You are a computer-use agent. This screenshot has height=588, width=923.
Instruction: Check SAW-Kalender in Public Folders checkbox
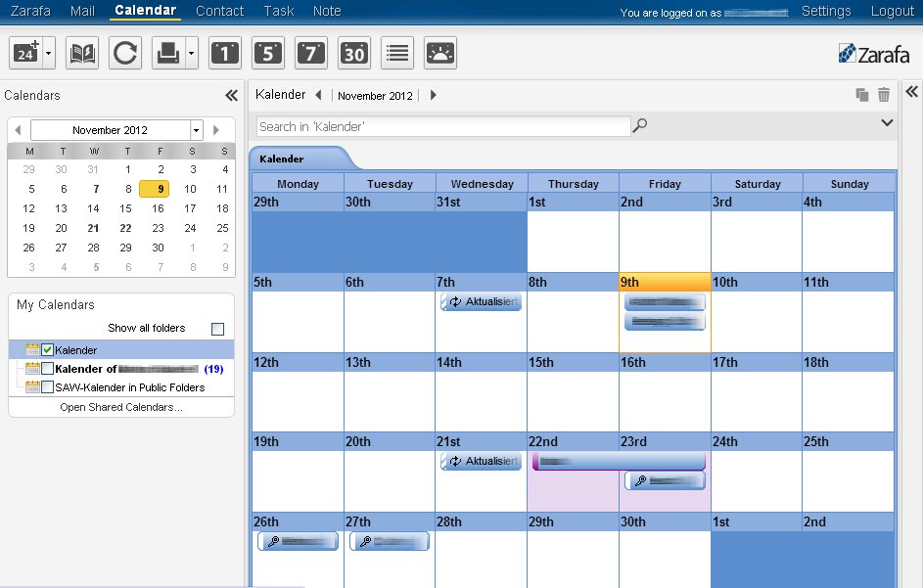[48, 387]
